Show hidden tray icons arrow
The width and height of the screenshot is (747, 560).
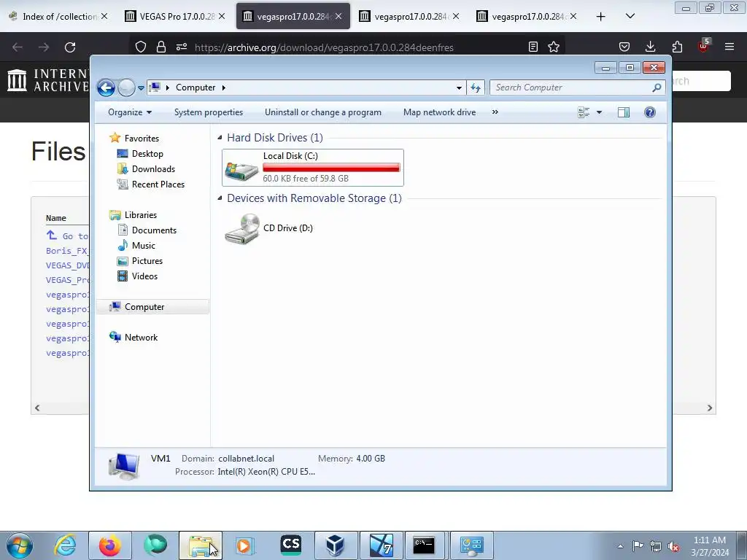pyautogui.click(x=620, y=546)
